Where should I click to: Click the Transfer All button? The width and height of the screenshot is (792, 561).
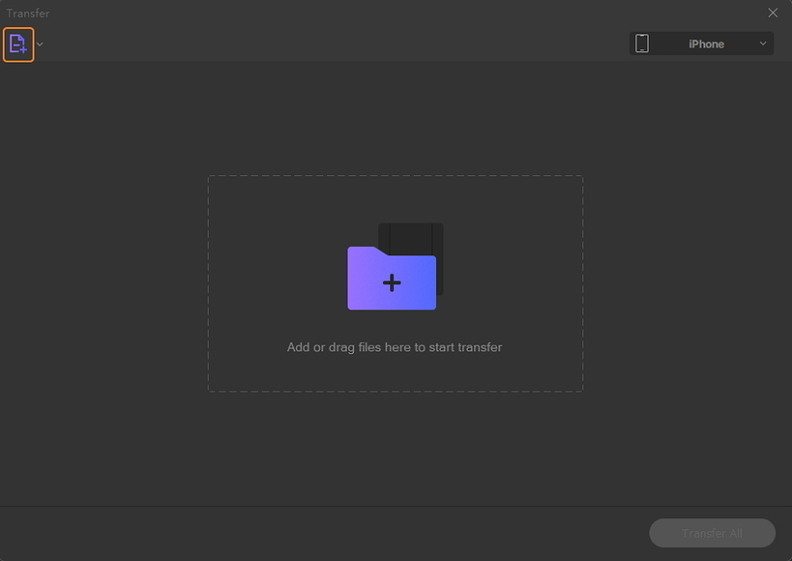click(x=712, y=533)
